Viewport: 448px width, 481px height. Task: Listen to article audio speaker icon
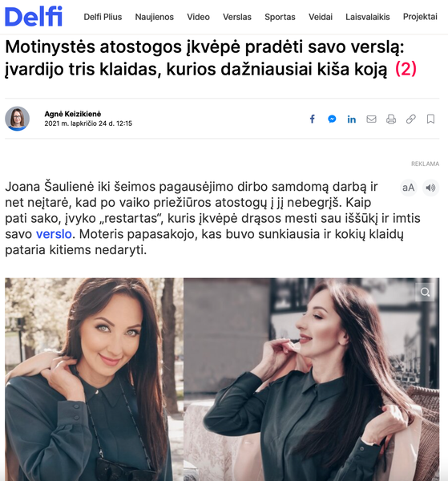point(430,188)
